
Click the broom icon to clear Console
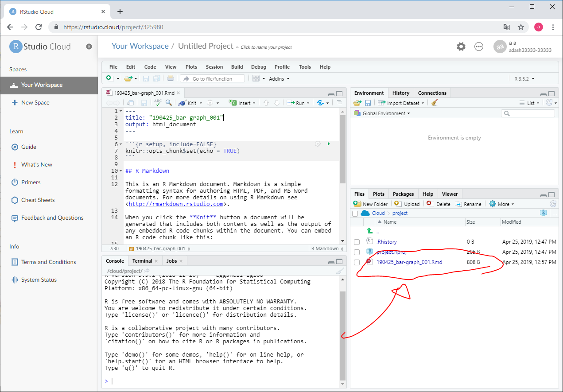click(x=340, y=271)
